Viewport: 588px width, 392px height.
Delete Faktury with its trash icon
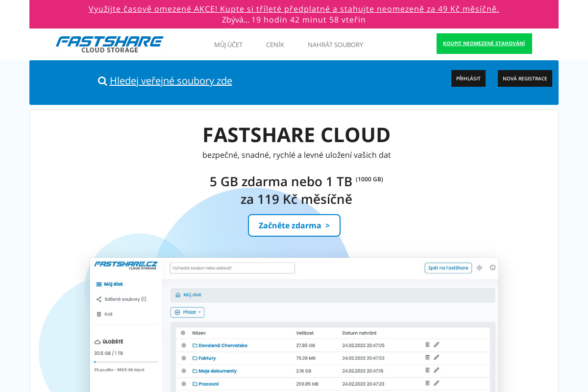(x=427, y=357)
